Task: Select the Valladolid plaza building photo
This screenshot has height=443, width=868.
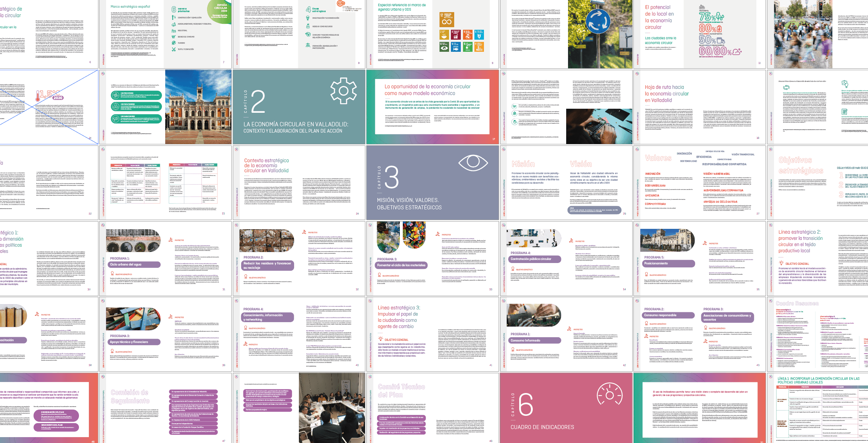Action: tap(198, 107)
